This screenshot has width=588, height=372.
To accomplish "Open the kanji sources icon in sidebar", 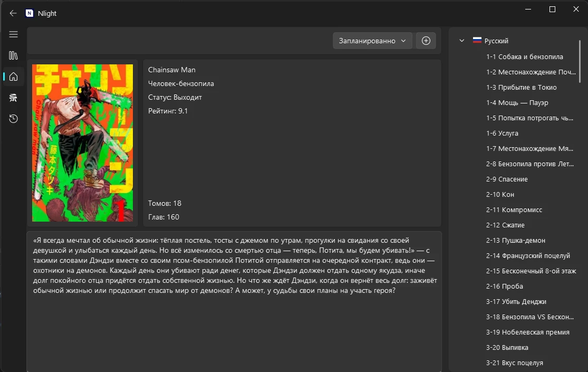I will pos(14,98).
